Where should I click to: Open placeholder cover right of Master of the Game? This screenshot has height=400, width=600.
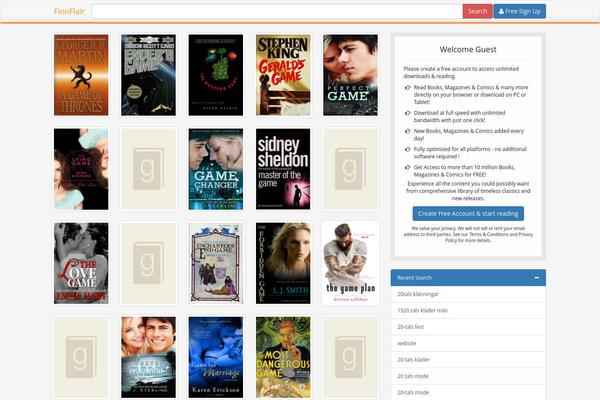point(351,169)
